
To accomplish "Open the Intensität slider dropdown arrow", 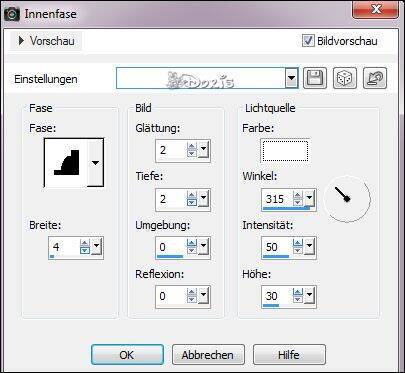I will (310, 246).
